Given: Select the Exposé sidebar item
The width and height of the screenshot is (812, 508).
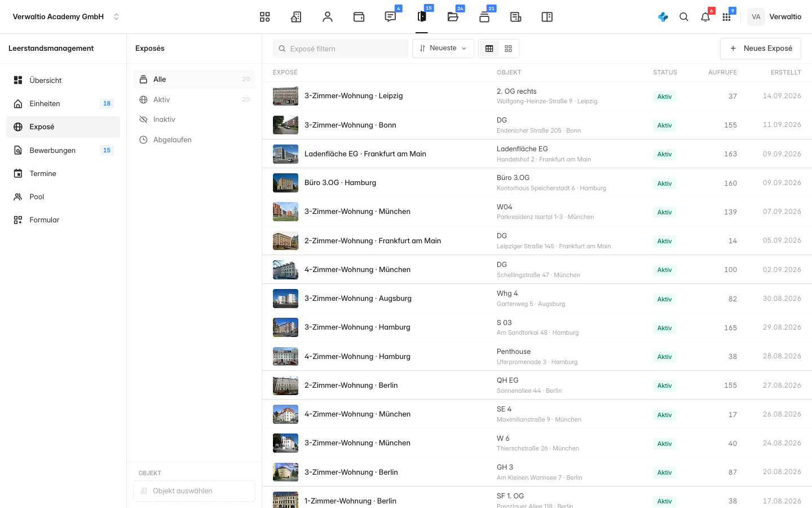Looking at the screenshot, I should tap(63, 127).
